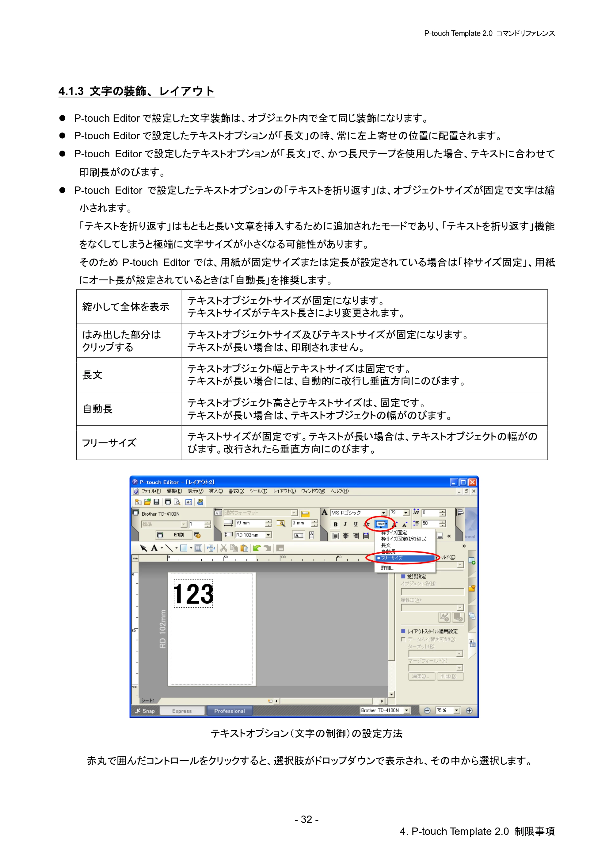Select the arrow pointer tool
Screen dimensions: 613x868
click(x=143, y=548)
